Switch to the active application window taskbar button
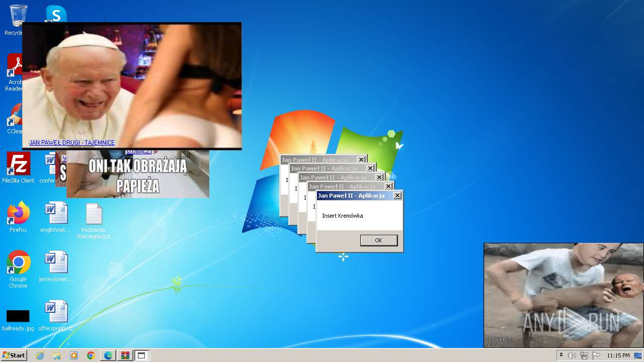This screenshot has width=644, height=362. [x=141, y=355]
